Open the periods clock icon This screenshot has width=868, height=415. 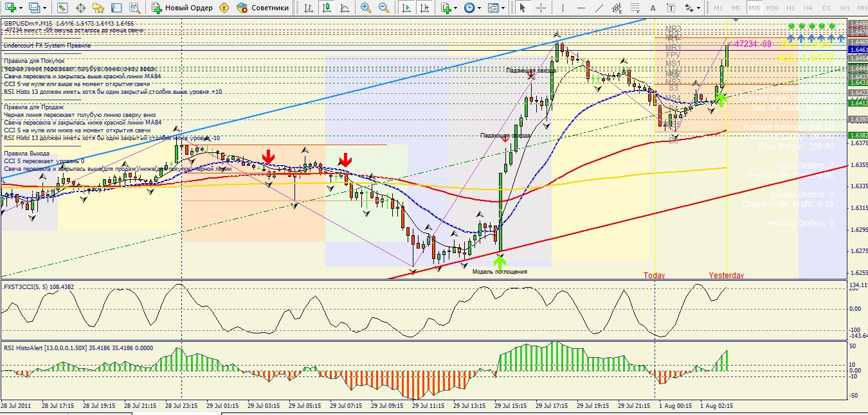click(469, 8)
